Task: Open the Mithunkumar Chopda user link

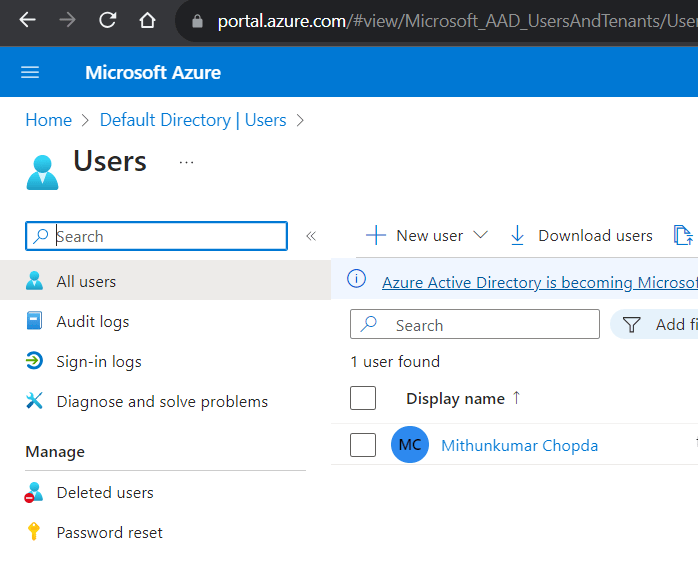Action: pos(519,445)
